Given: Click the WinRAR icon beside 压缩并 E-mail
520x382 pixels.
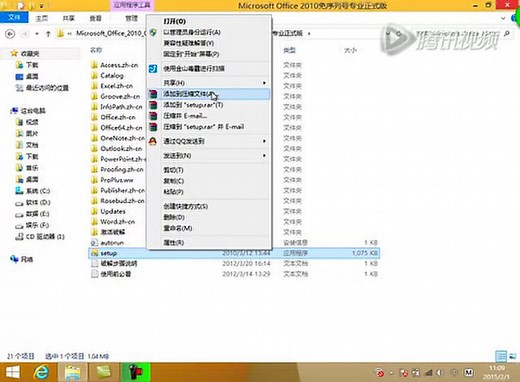Looking at the screenshot, I should click(x=153, y=116).
